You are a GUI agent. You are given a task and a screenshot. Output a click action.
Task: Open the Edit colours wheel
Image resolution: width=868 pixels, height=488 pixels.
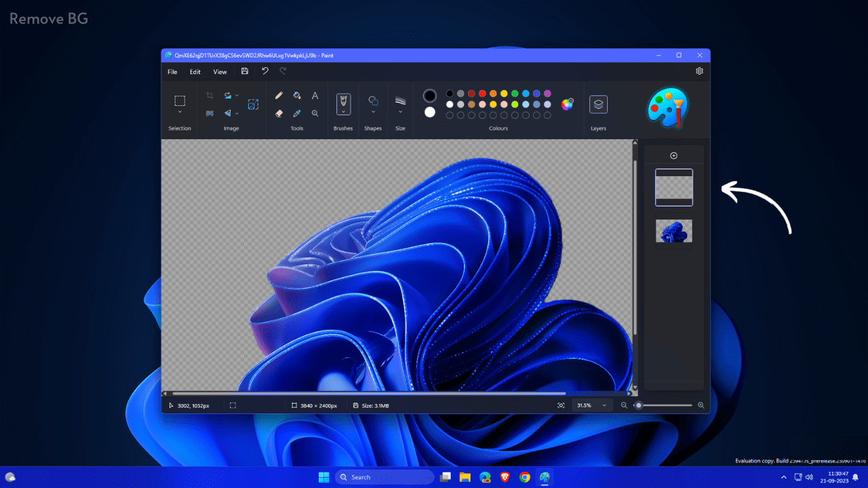(x=567, y=104)
